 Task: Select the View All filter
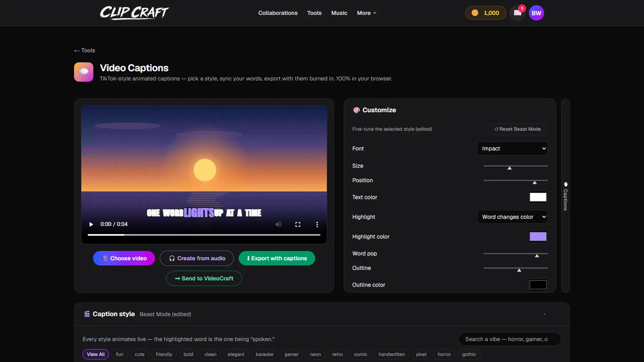96,354
